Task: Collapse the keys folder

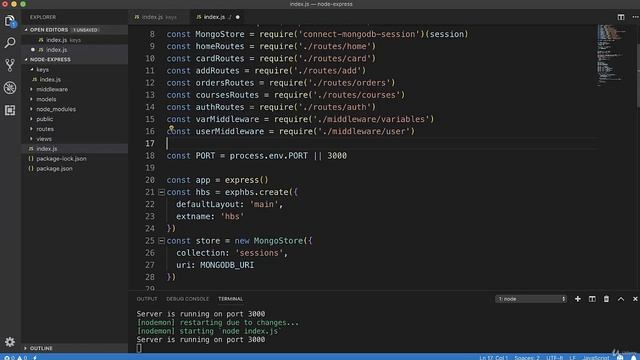Action: click(x=32, y=69)
